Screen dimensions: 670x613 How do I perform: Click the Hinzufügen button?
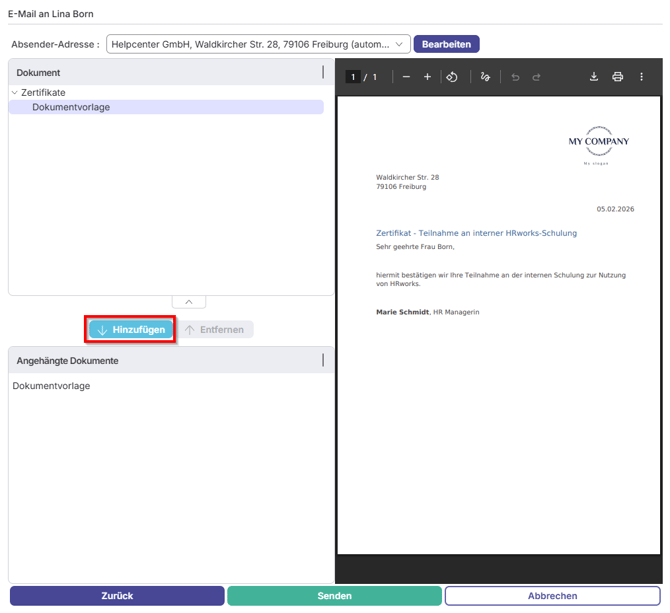(x=131, y=330)
